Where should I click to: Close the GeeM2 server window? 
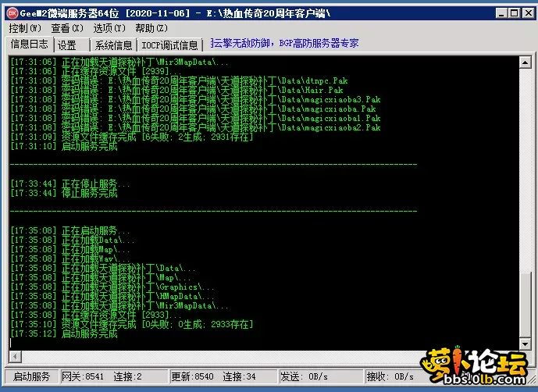tap(528, 13)
